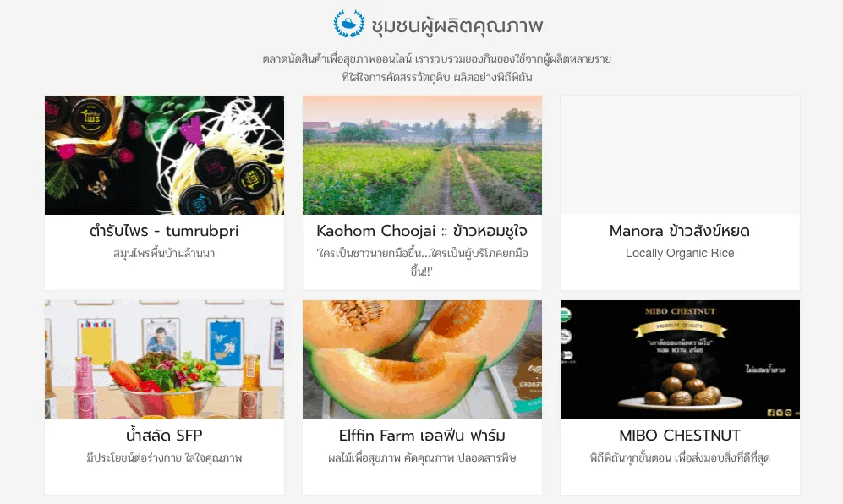This screenshot has height=504, width=843.
Task: Click the USDA organic badge on MIBO banner
Action: [x=566, y=315]
